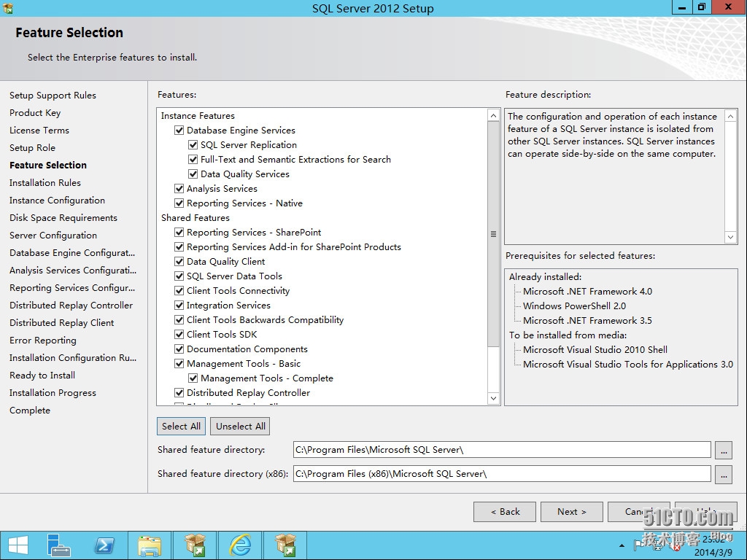This screenshot has height=560, width=747.
Task: Select Microsoft Visual Studio 2010 Shell prerequisite
Action: point(595,350)
